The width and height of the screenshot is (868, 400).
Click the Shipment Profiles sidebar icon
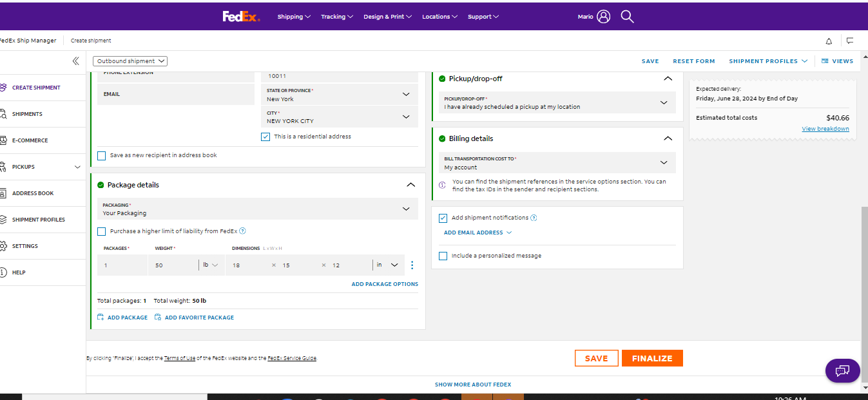tap(3, 220)
